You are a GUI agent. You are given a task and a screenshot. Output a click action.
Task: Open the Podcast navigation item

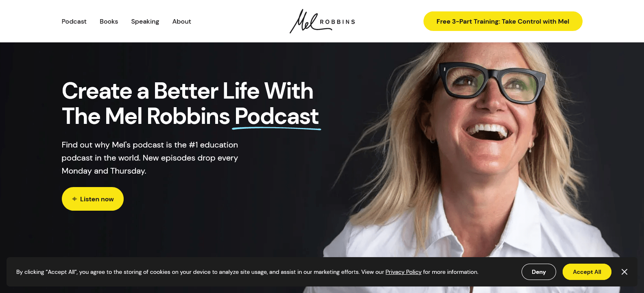tap(74, 22)
